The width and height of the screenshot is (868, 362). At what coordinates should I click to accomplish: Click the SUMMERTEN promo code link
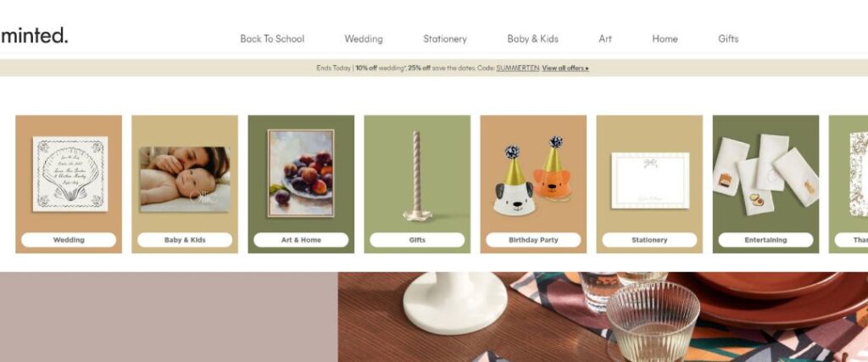[x=518, y=68]
